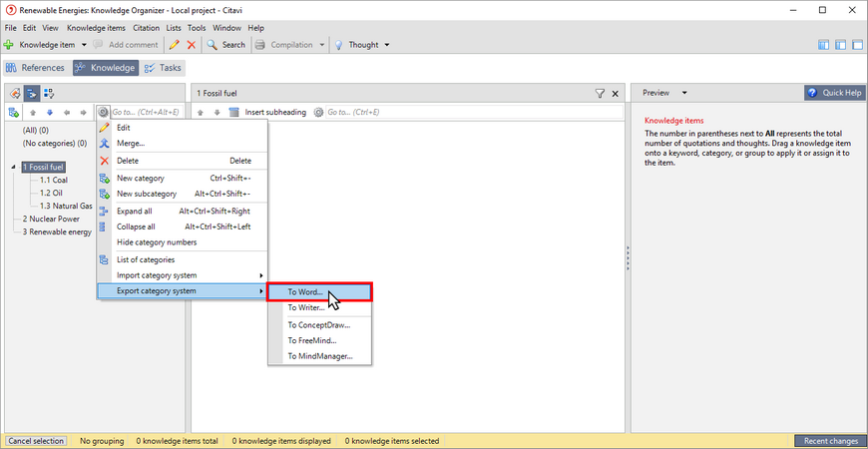The height and width of the screenshot is (449, 868).
Task: Move category down with blue down arrow
Action: 50,113
